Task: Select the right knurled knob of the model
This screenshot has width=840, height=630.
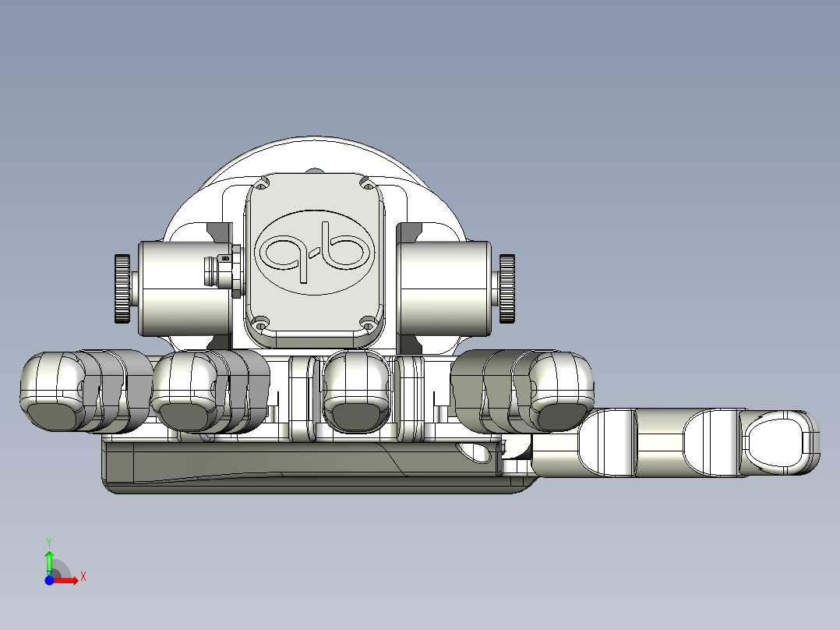Action: (506, 288)
